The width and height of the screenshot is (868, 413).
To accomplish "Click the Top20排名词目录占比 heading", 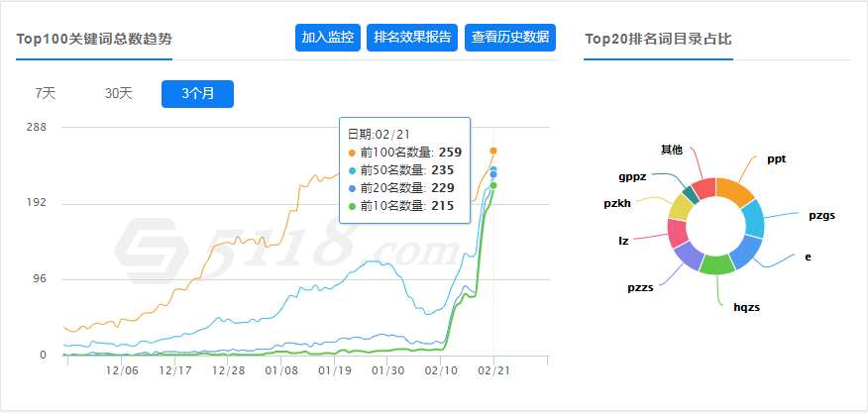I will point(658,40).
